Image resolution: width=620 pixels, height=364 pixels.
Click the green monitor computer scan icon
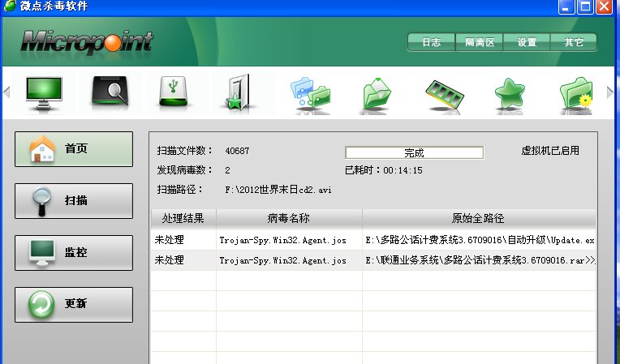click(x=44, y=93)
